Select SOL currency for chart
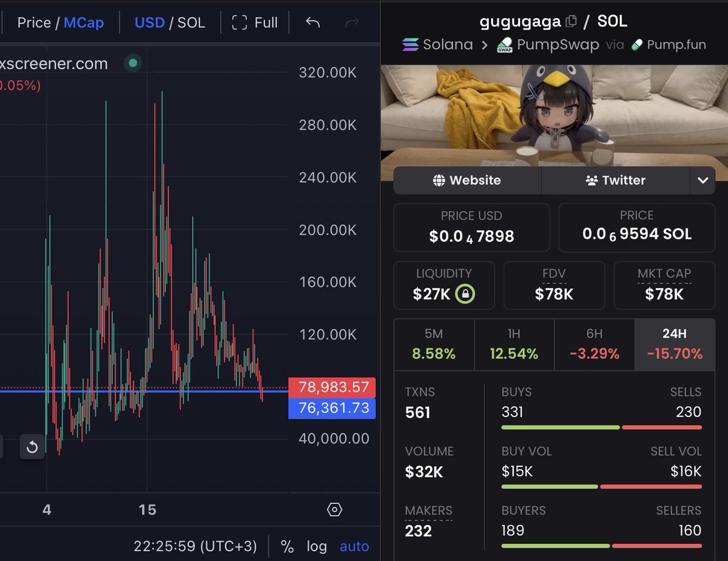The height and width of the screenshot is (561, 728). click(x=191, y=22)
